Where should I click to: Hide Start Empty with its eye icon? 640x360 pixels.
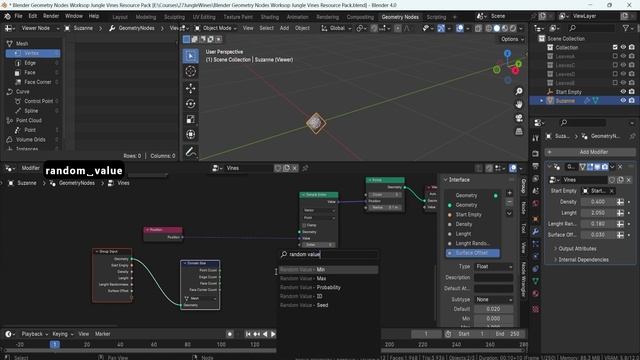pyautogui.click(x=623, y=92)
